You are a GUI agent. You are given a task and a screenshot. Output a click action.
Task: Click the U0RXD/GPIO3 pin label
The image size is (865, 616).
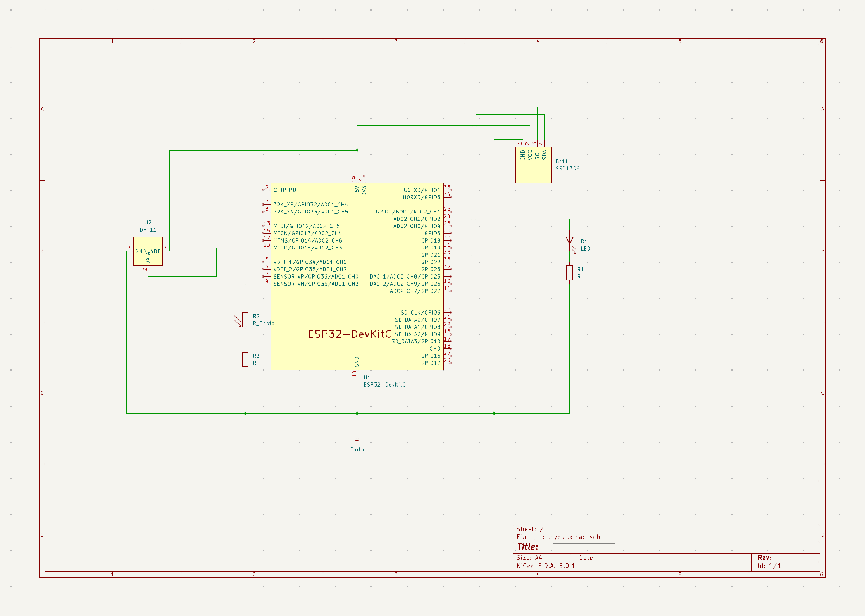[422, 197]
